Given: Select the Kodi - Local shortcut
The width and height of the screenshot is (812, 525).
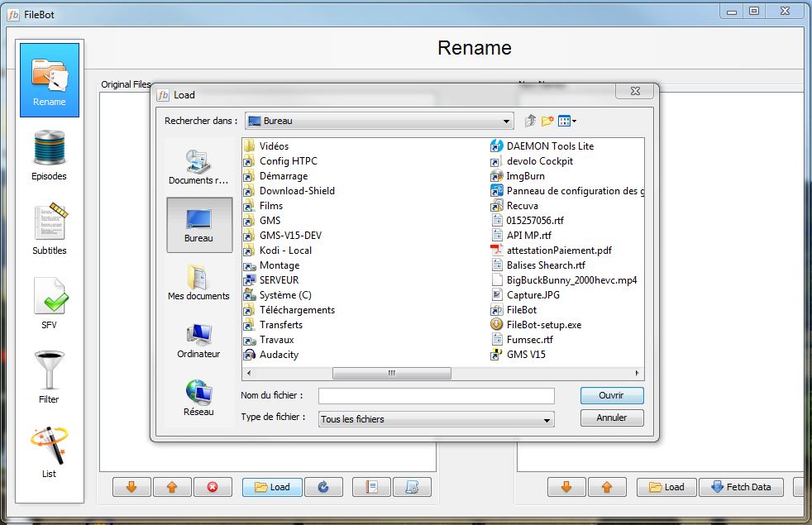Looking at the screenshot, I should [278, 251].
